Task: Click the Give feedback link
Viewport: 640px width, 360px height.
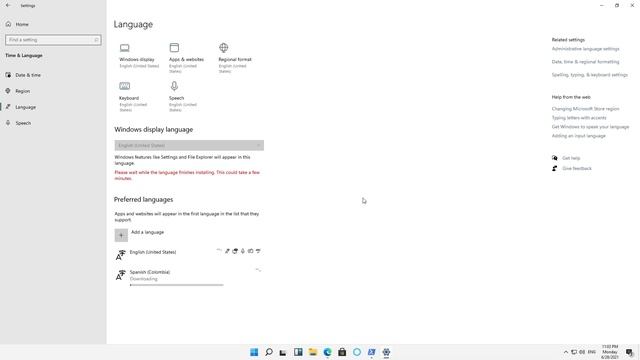Action: (577, 169)
